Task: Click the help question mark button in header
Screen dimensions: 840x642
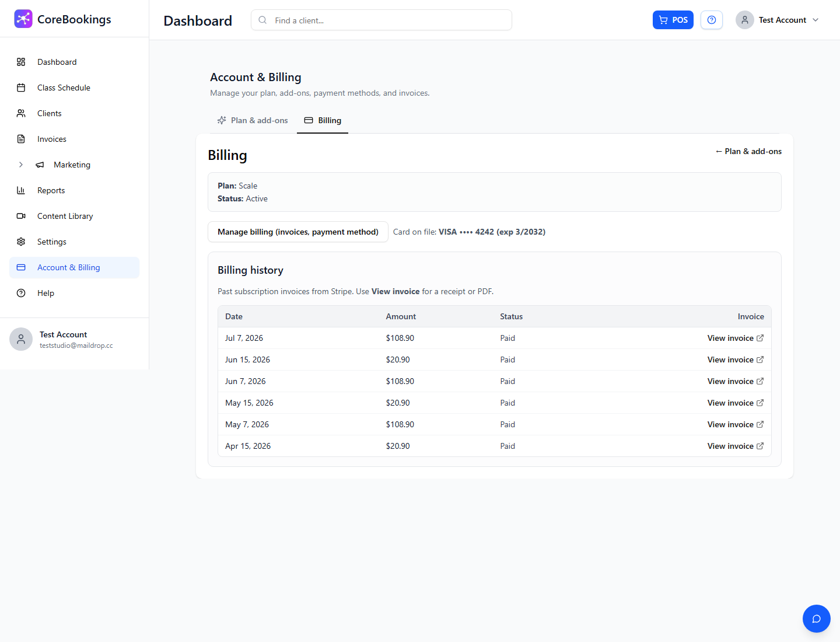Action: 712,20
